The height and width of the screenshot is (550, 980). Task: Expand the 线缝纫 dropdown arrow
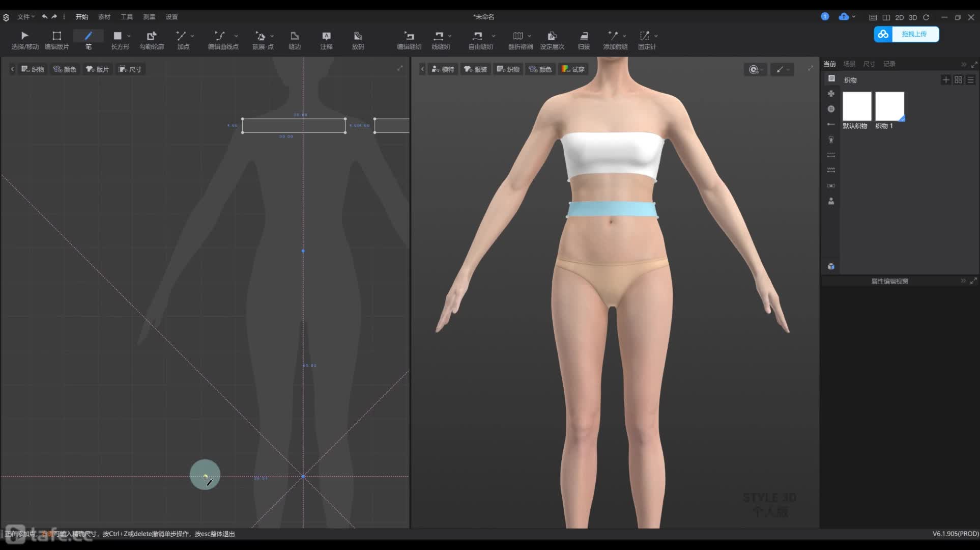tap(450, 36)
